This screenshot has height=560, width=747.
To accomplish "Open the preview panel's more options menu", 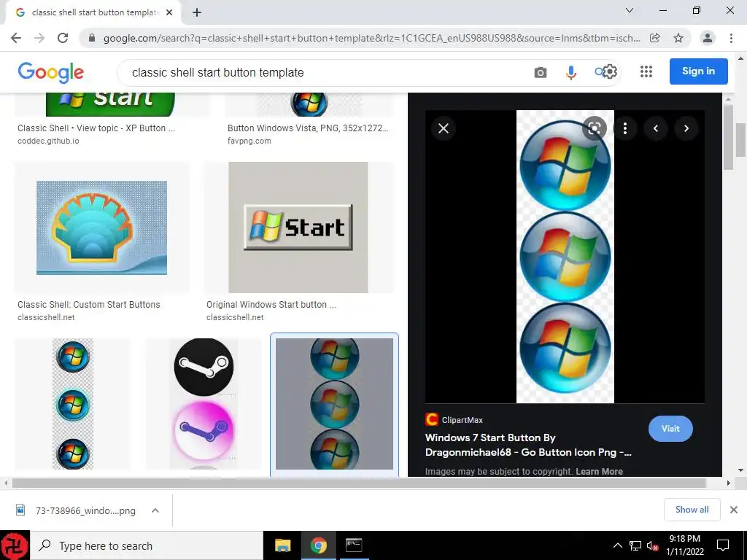I will tap(625, 128).
